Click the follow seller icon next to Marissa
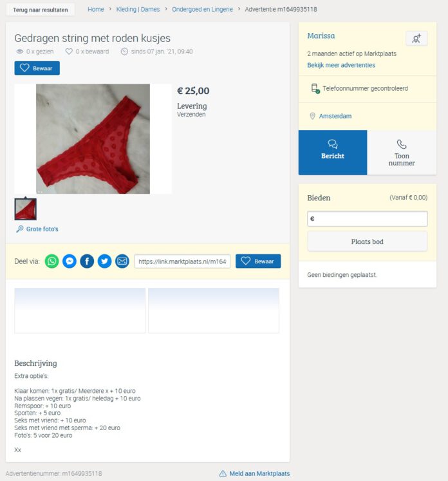 416,39
